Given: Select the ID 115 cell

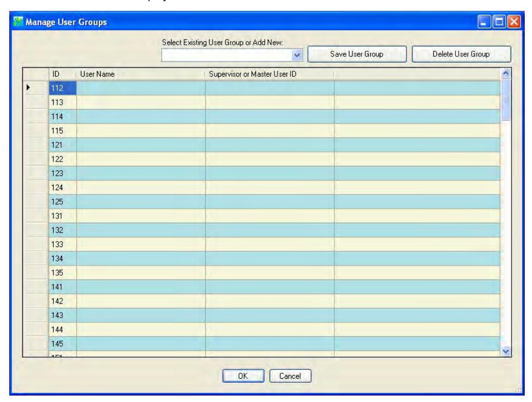Looking at the screenshot, I should (62, 131).
